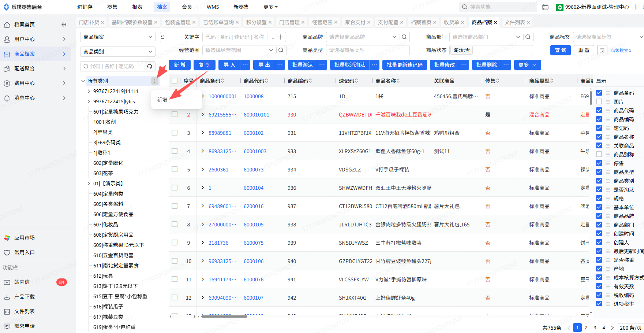Click the 批量淘汰 button
This screenshot has width=644, height=333.
303,65
